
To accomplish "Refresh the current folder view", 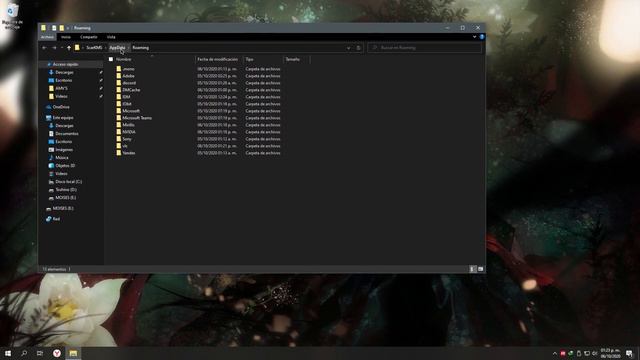I will point(358,48).
